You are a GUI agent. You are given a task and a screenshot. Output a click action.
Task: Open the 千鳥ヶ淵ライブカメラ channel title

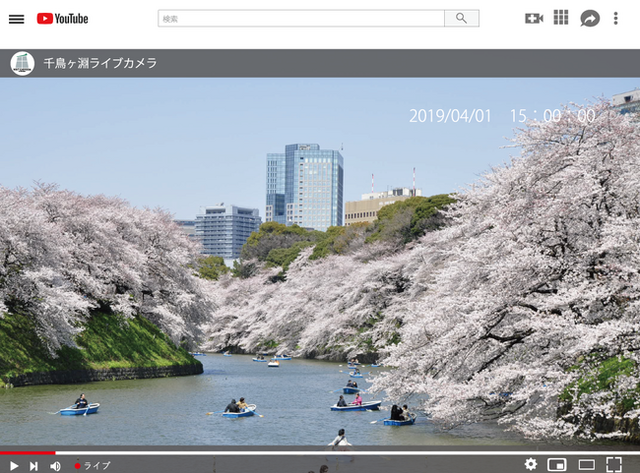click(100, 63)
